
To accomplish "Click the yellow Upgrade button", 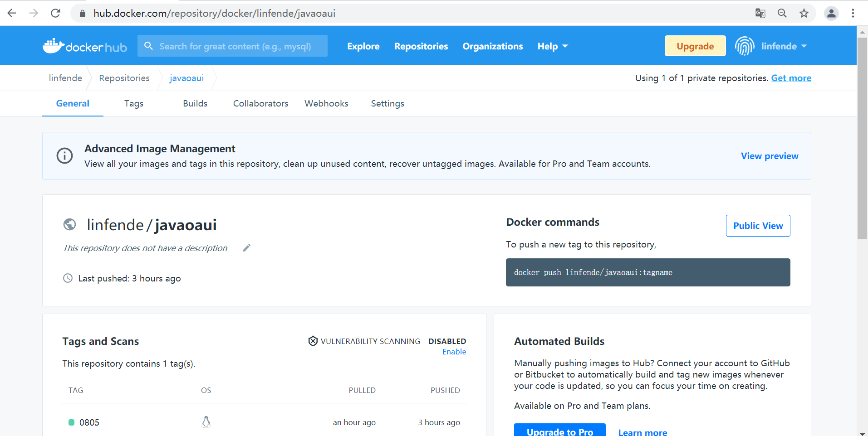I will point(695,46).
